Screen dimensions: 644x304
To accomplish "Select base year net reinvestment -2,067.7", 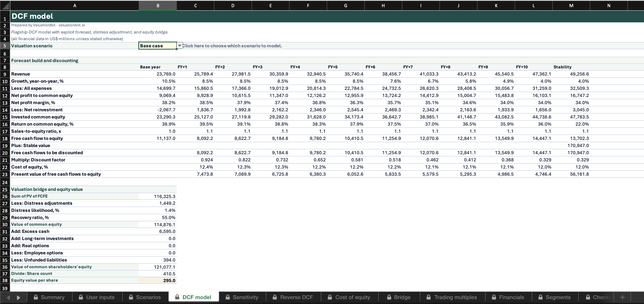I will pos(158,110).
